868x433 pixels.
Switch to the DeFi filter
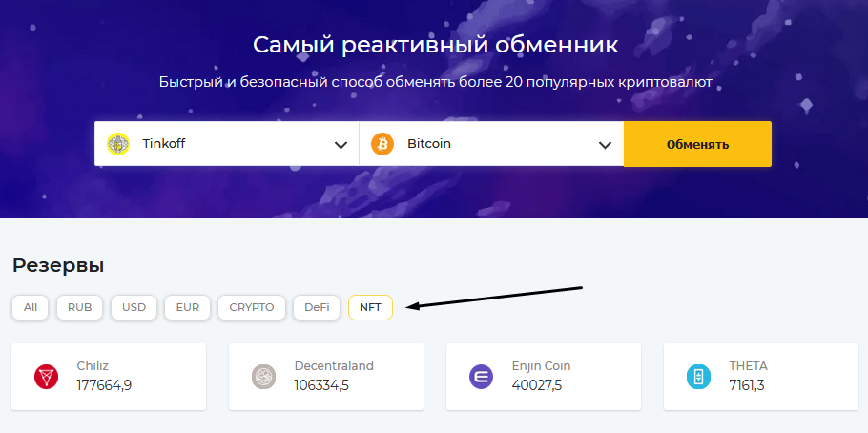coord(318,307)
